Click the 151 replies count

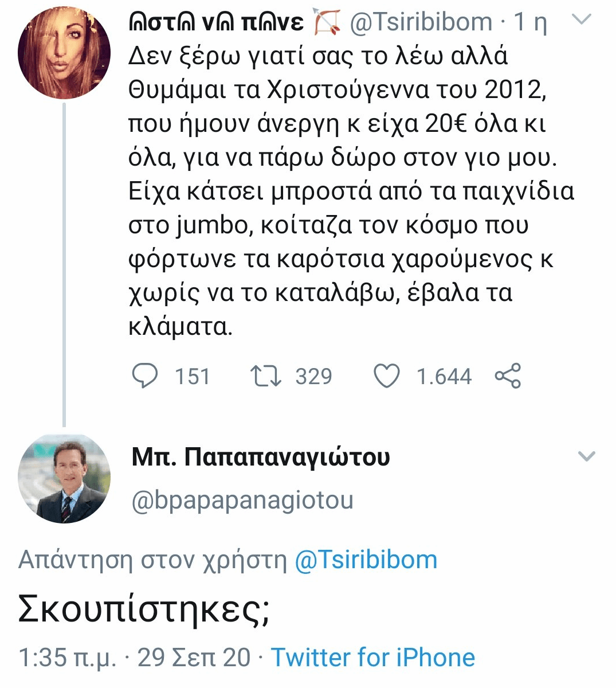pos(192,377)
